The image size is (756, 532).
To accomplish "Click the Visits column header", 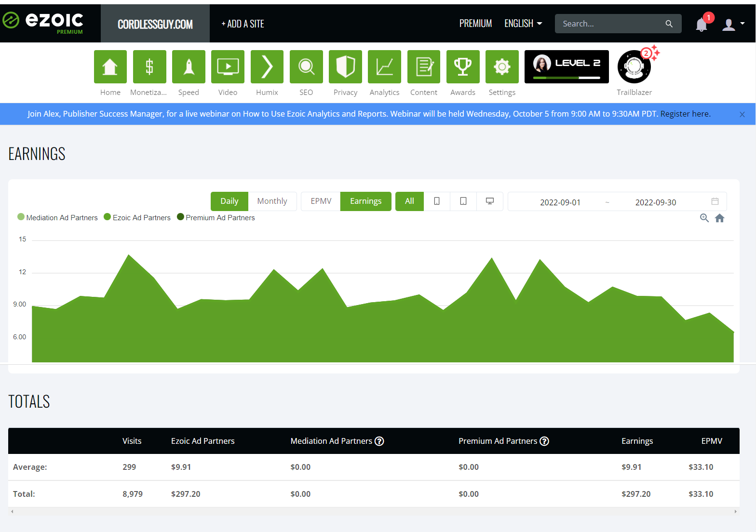I will pos(132,441).
